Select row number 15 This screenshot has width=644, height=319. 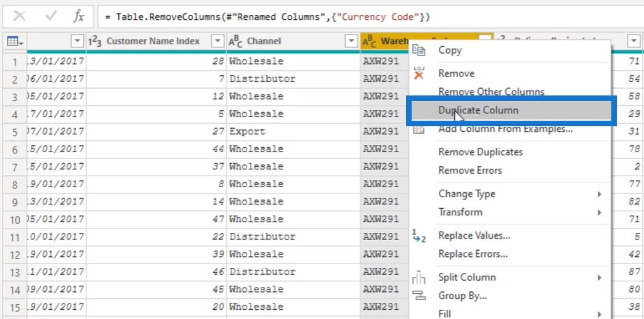tap(15, 307)
